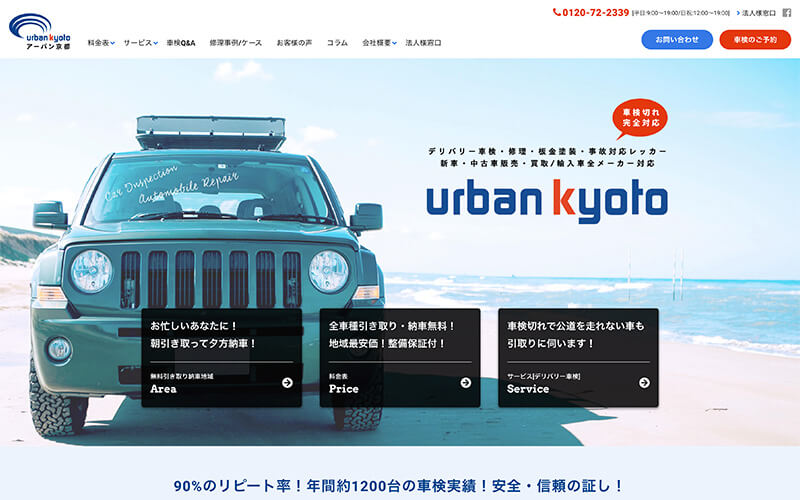Click the urban kyoto header logo
This screenshot has height=500, width=800.
click(40, 31)
